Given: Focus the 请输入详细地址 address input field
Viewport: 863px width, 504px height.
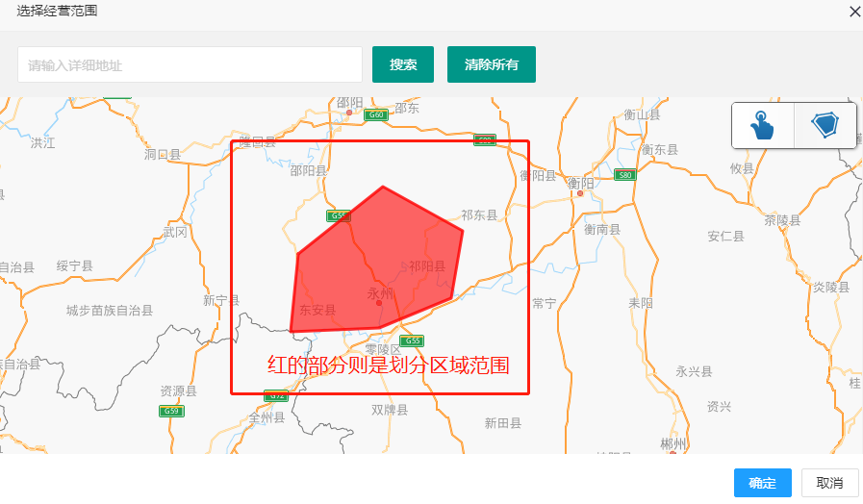Looking at the screenshot, I should coord(190,64).
